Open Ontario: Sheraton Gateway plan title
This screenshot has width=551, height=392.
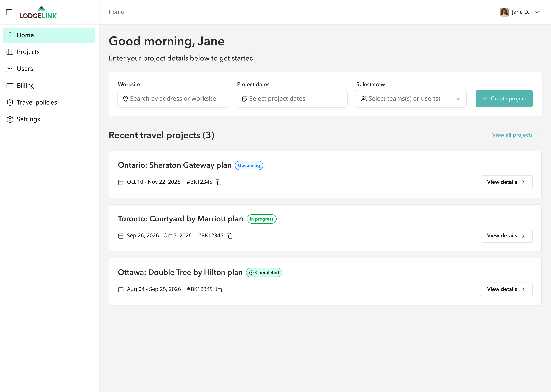click(x=175, y=165)
